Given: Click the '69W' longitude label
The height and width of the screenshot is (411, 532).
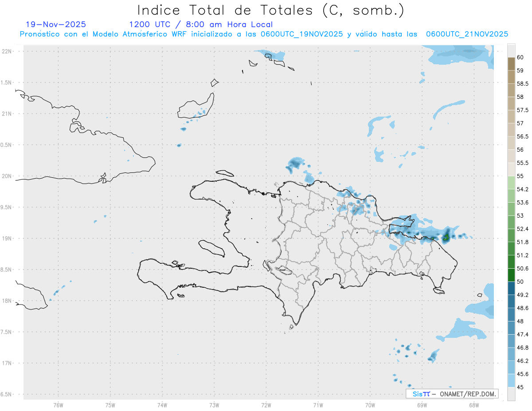Looking at the screenshot, I should coord(422,405).
